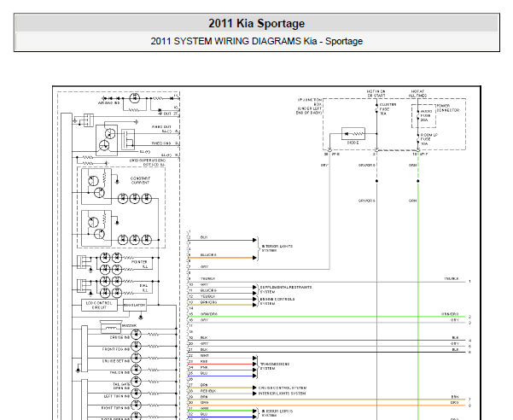Click the "LEFT TURN IND" label
Screen dimensions: 513x420
[x=117, y=396]
